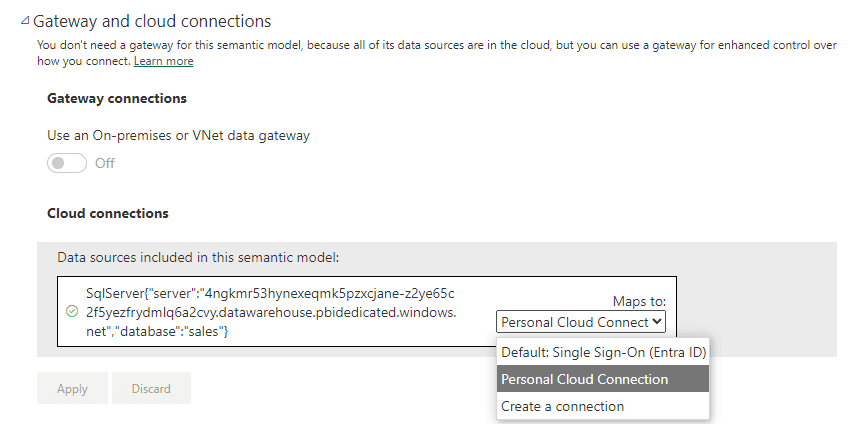The image size is (850, 424).
Task: Click the Off label beside the gateway switch
Action: (x=105, y=163)
